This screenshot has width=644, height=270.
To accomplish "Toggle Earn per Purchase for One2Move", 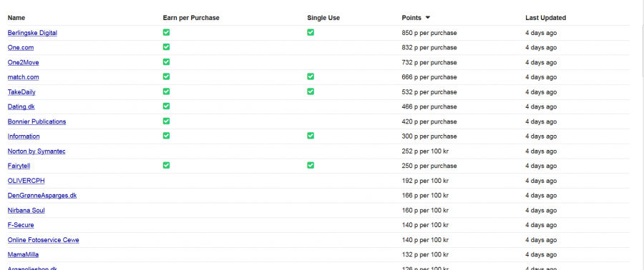I will tap(166, 62).
